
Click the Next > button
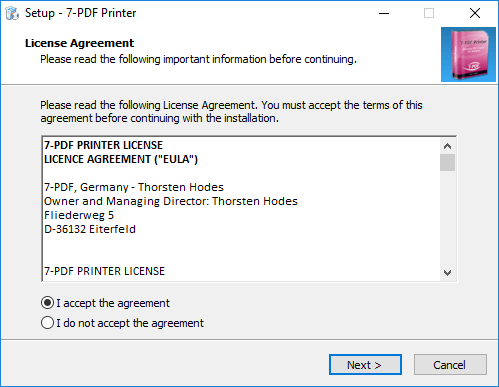365,365
